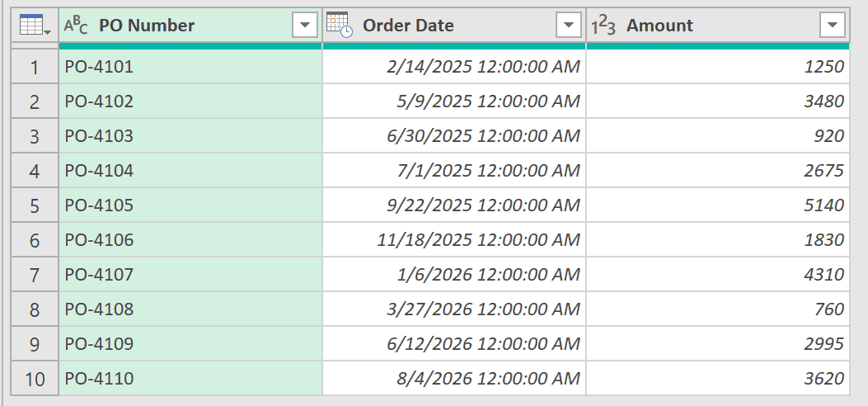Select row number 9
This screenshot has height=406, width=868.
point(35,343)
